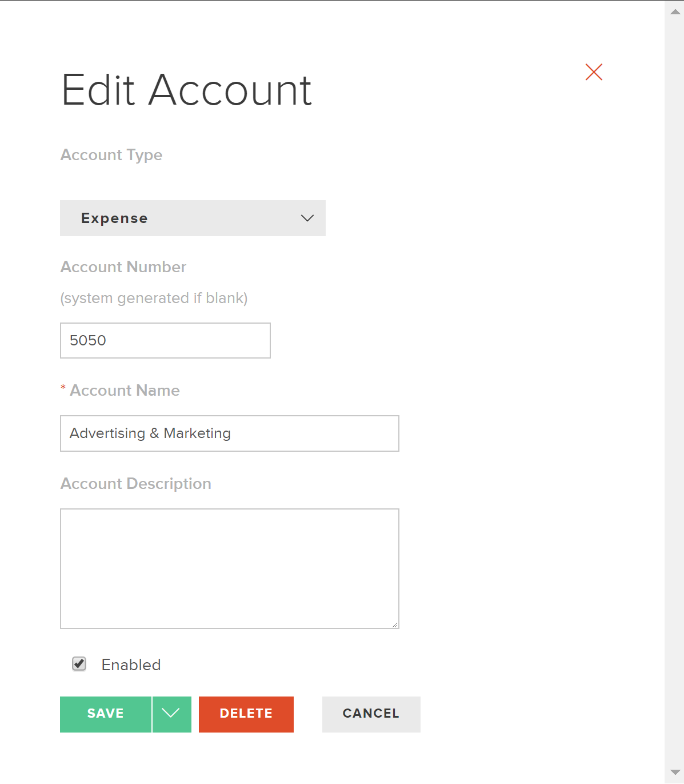Close the Edit Account dialog with the red X

[x=594, y=72]
